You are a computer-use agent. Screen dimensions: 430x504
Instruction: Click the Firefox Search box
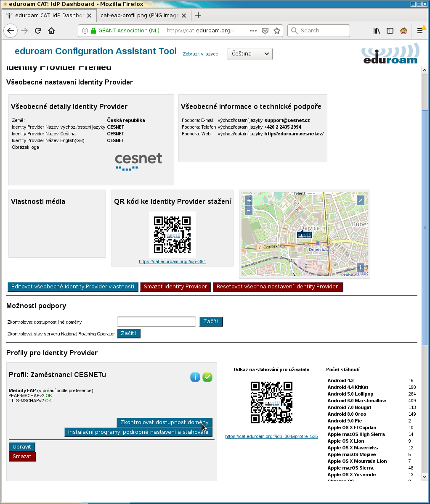click(319, 31)
